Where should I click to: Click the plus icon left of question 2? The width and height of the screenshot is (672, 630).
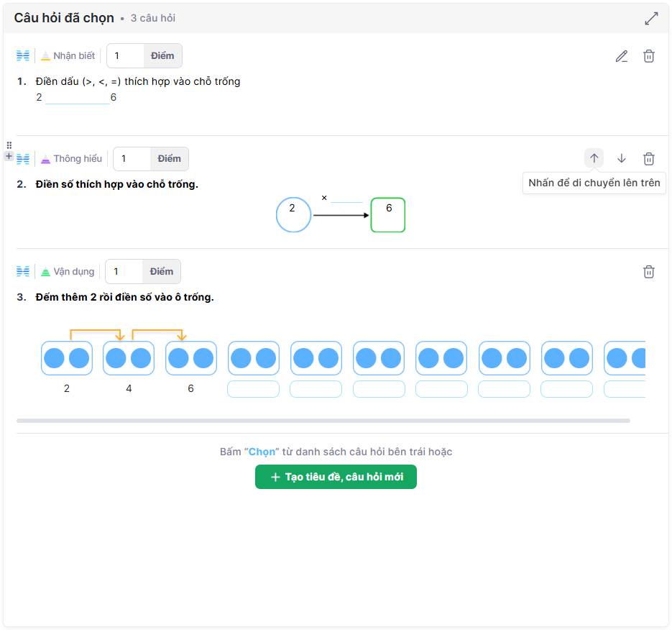[x=9, y=156]
